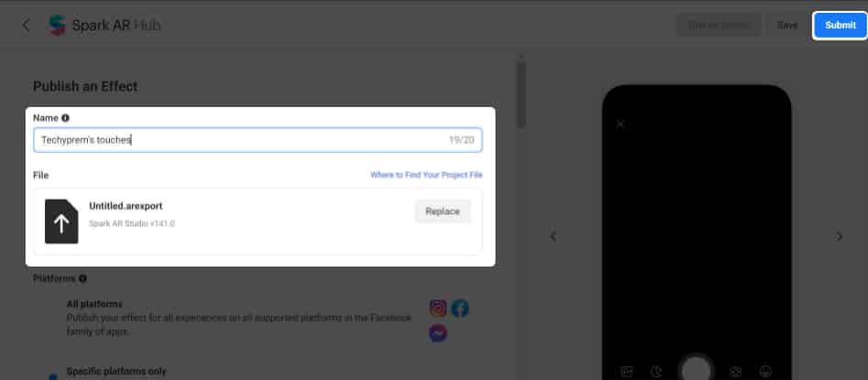Screen dimensions: 868x380
Task: Go to previous preview with left arrow
Action: point(552,236)
